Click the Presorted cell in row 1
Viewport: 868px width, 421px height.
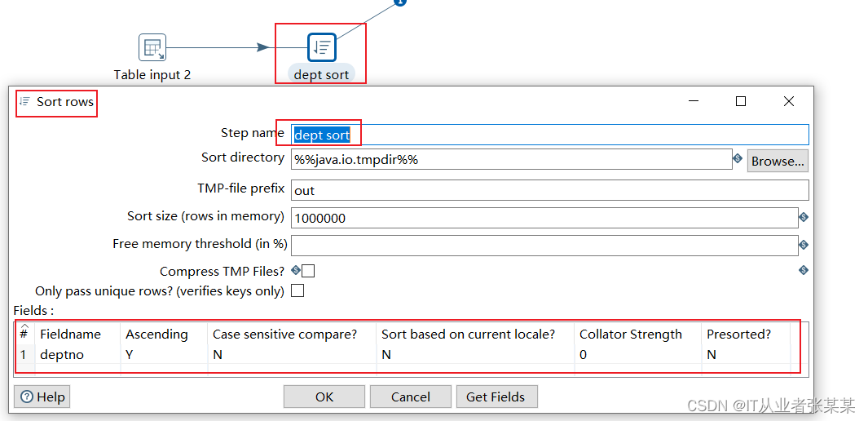712,355
